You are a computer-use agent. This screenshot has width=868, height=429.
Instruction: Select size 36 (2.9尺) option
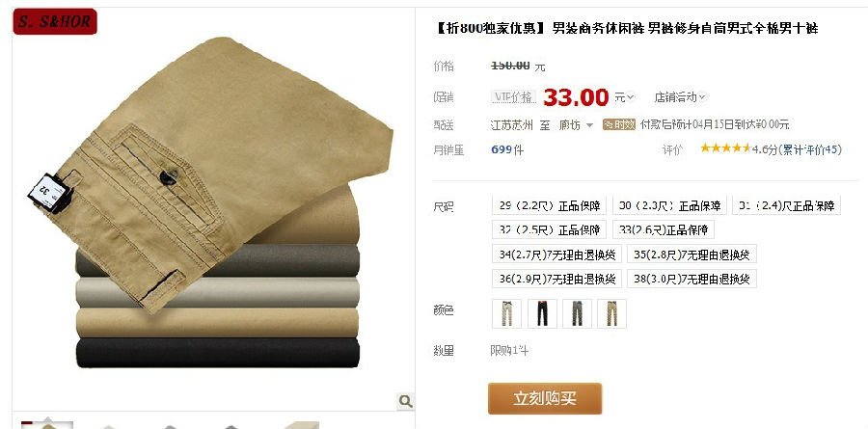coord(556,279)
